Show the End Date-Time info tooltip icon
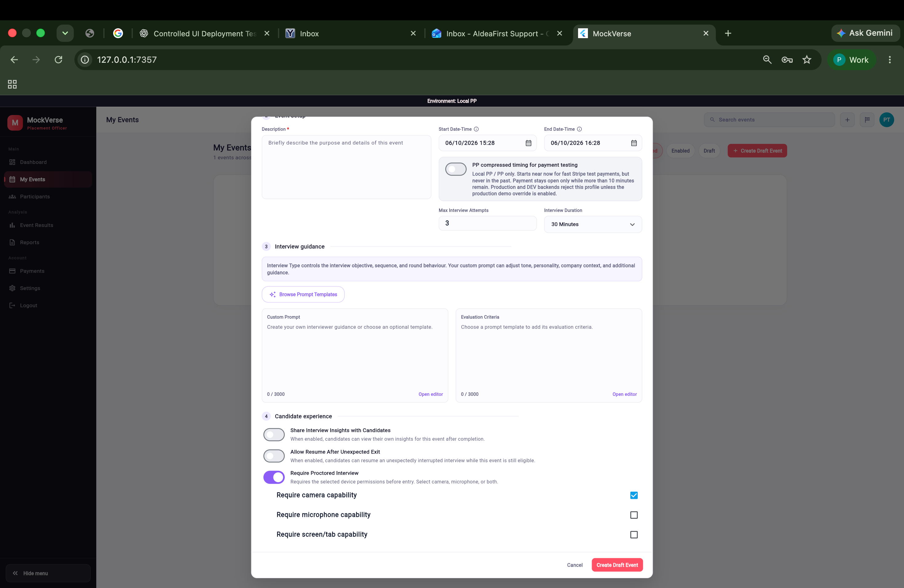Viewport: 904px width, 588px height. click(x=580, y=129)
